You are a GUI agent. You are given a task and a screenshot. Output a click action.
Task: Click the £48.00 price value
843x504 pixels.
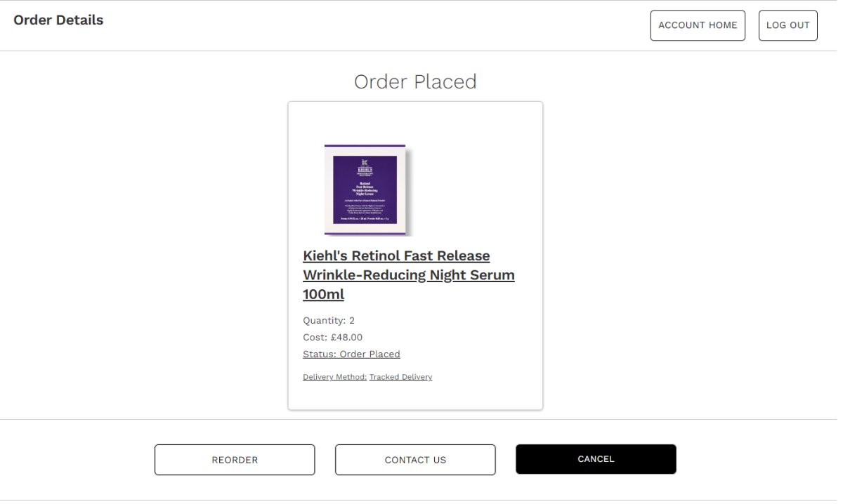346,338
